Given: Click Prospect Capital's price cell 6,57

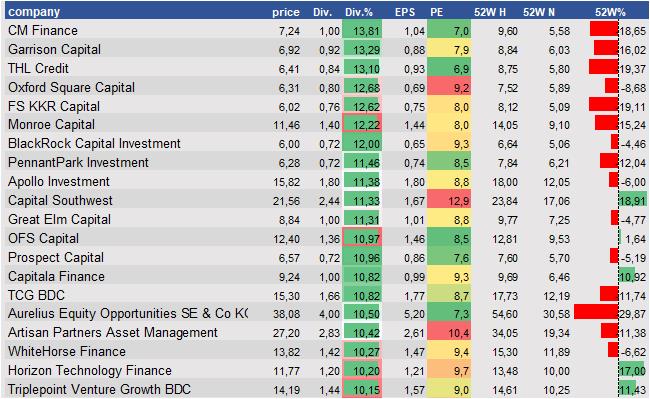Looking at the screenshot, I should (x=289, y=258).
